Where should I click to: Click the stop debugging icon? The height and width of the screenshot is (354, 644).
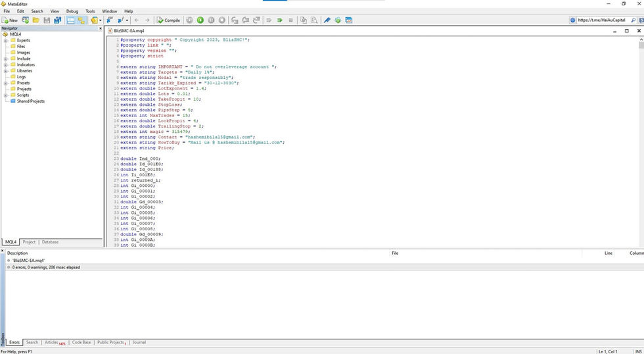222,20
